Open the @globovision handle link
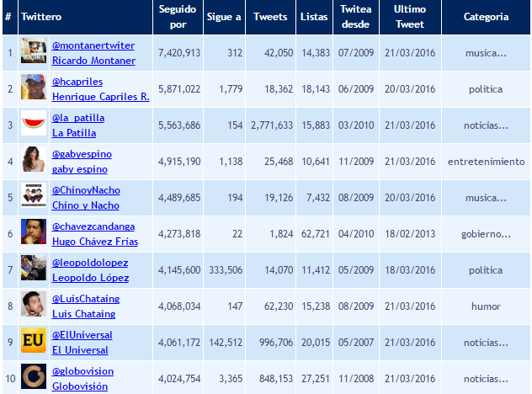The width and height of the screenshot is (532, 394). coord(82,371)
